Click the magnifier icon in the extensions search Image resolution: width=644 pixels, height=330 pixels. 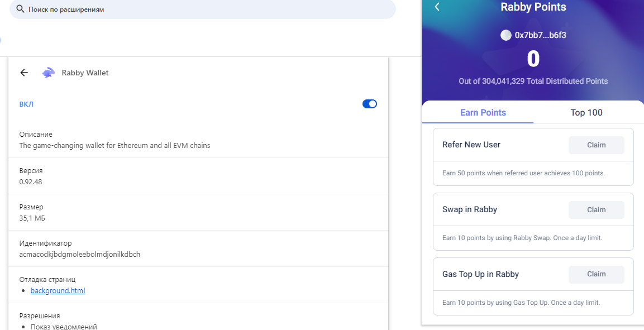pyautogui.click(x=20, y=9)
